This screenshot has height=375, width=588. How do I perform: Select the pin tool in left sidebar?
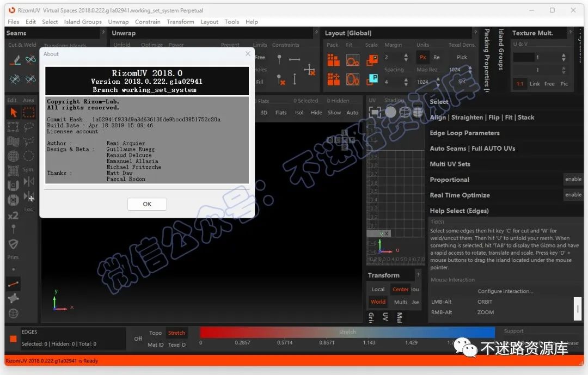click(14, 229)
